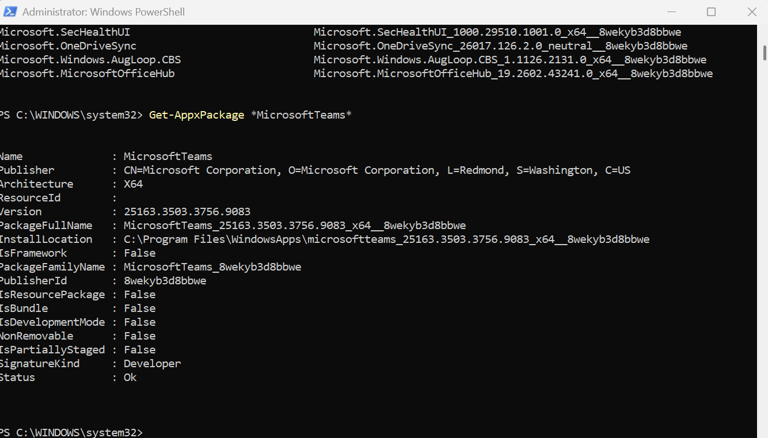Close the Administrator PowerShell window

[x=752, y=12]
